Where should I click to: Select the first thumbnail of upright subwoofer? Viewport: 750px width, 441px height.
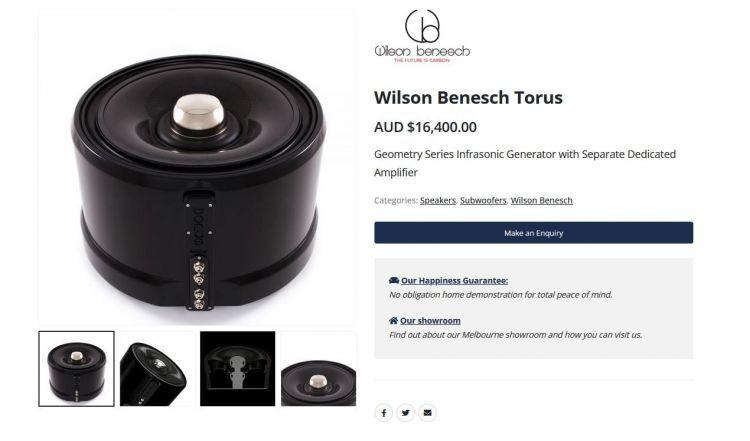point(77,369)
